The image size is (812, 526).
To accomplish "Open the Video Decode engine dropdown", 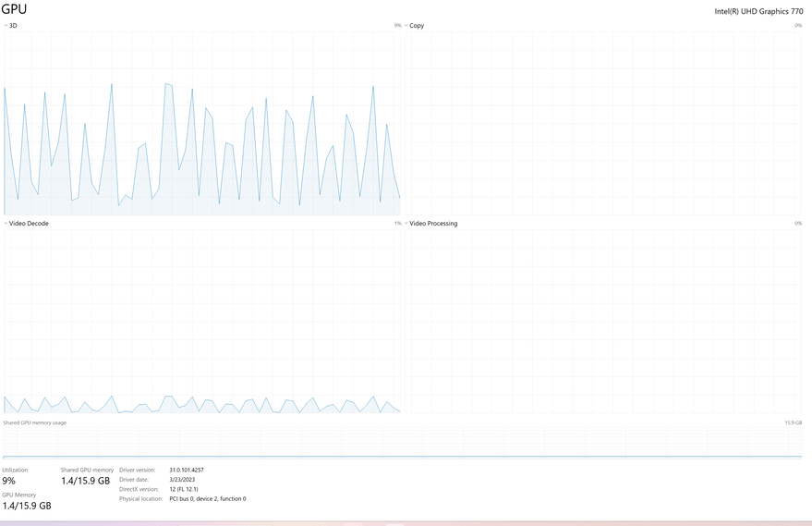I will 27,224.
